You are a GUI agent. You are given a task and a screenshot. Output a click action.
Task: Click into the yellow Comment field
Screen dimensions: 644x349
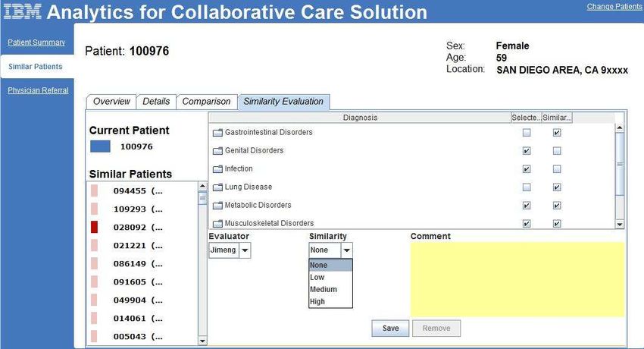pyautogui.click(x=517, y=279)
